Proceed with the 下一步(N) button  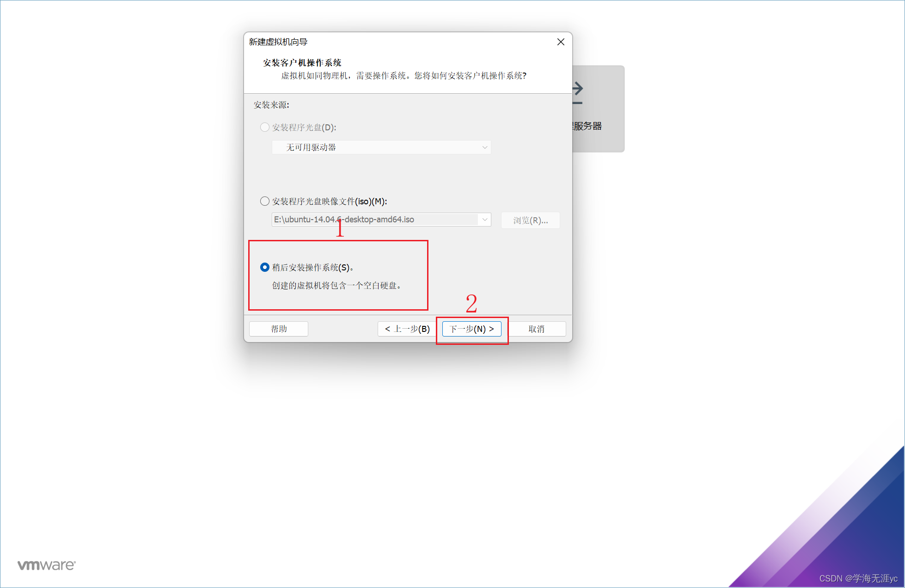[x=472, y=329]
